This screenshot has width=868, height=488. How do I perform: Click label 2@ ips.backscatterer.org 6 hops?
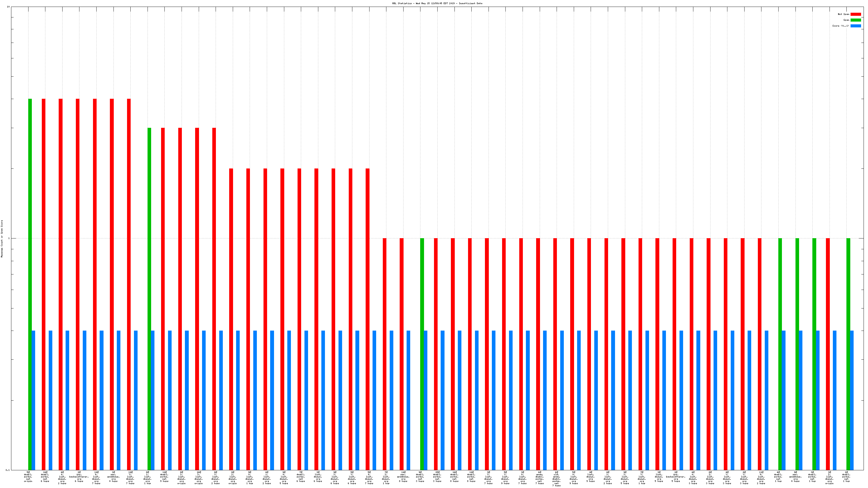coord(79,477)
